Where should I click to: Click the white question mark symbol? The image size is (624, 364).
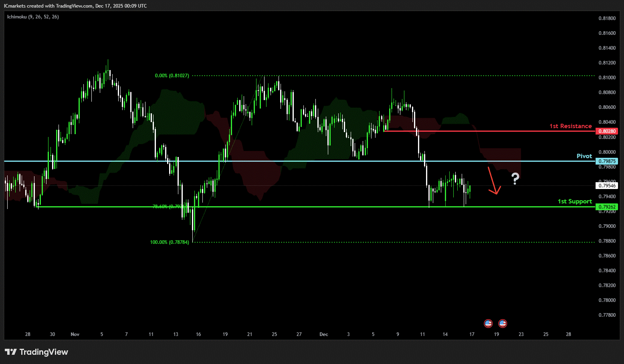(x=515, y=179)
